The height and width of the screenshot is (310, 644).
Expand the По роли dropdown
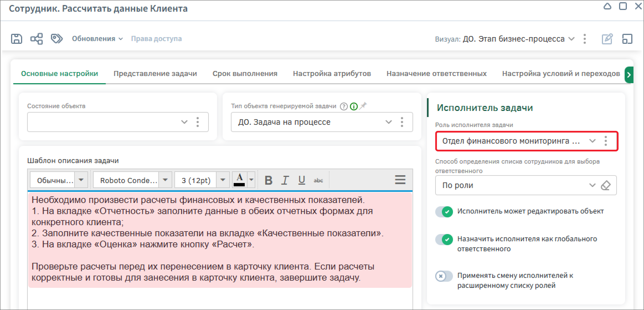pyautogui.click(x=592, y=185)
